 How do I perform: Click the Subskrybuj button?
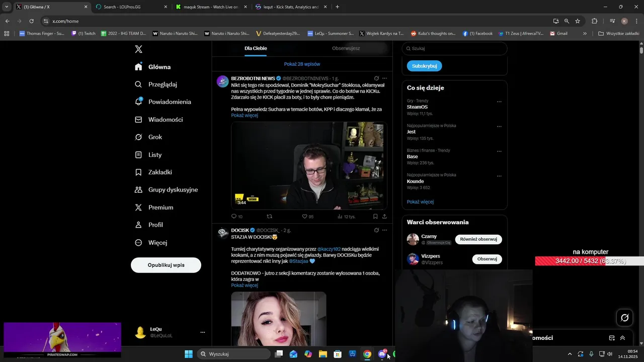425,66
